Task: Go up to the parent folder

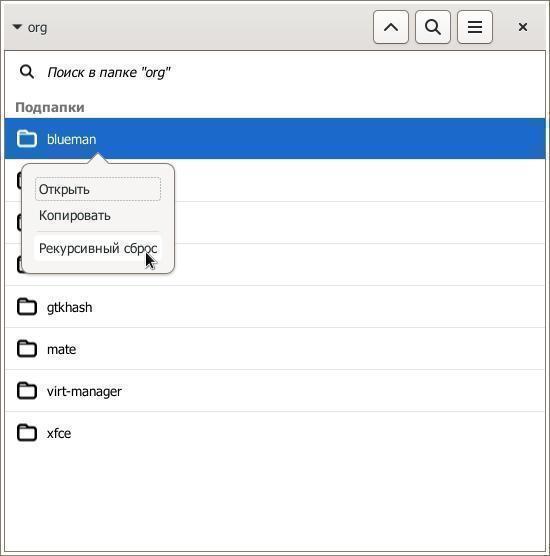Action: pyautogui.click(x=391, y=27)
